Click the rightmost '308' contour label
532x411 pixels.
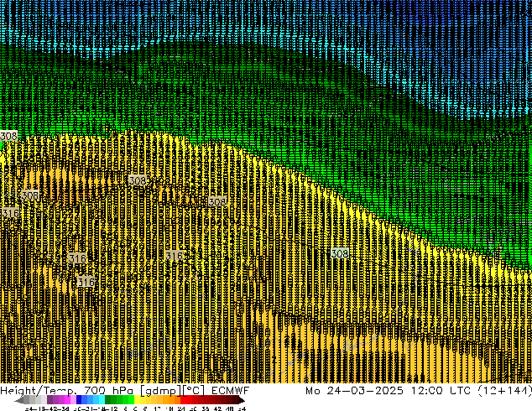(340, 253)
